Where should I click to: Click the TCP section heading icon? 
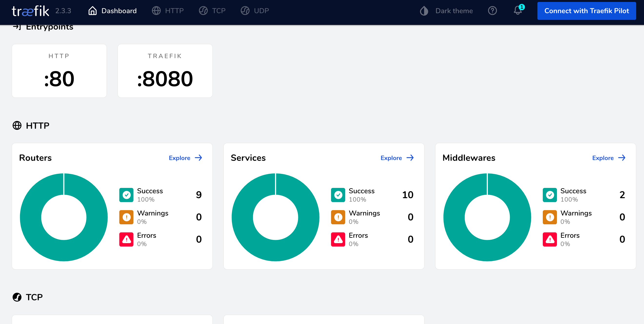click(17, 297)
